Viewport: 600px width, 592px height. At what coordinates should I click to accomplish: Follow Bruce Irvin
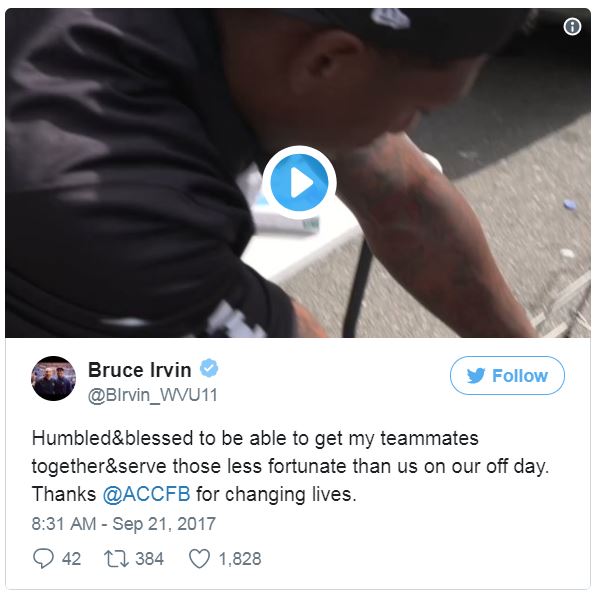point(507,375)
